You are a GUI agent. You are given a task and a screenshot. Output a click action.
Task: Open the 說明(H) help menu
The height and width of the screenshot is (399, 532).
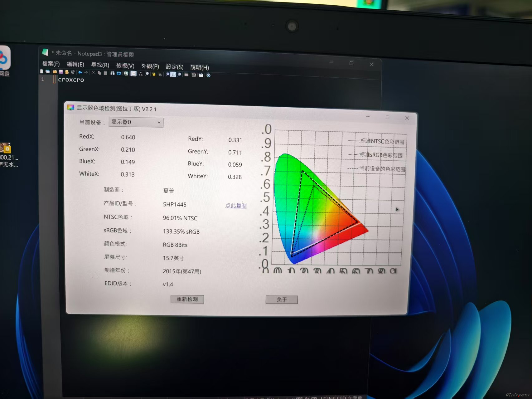pos(200,67)
